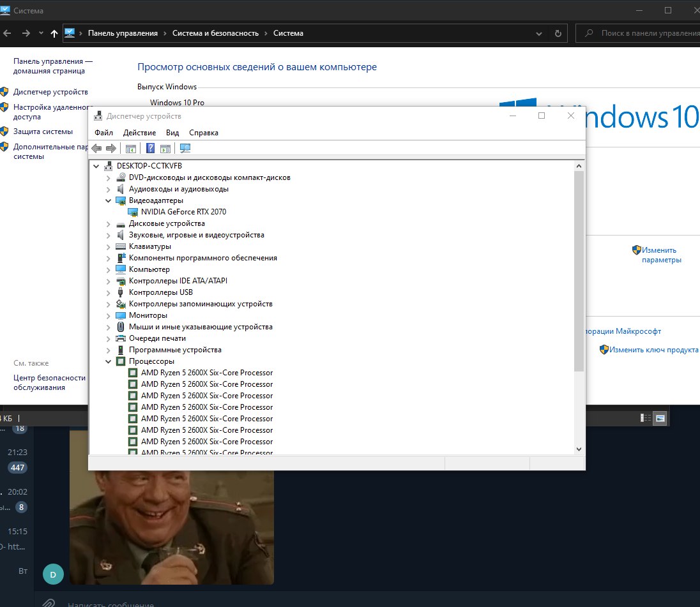Click the Forward arrow in Device Manager toolbar
The image size is (700, 607).
coord(110,148)
